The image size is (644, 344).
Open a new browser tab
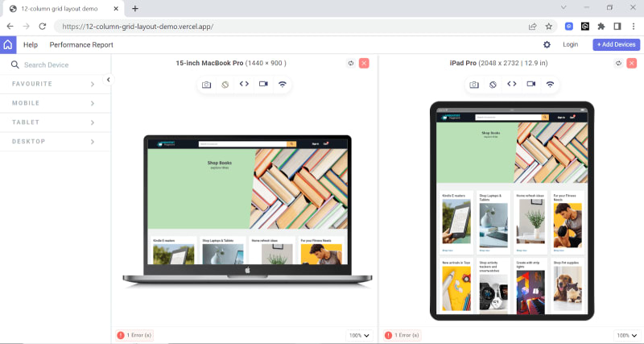click(x=135, y=8)
